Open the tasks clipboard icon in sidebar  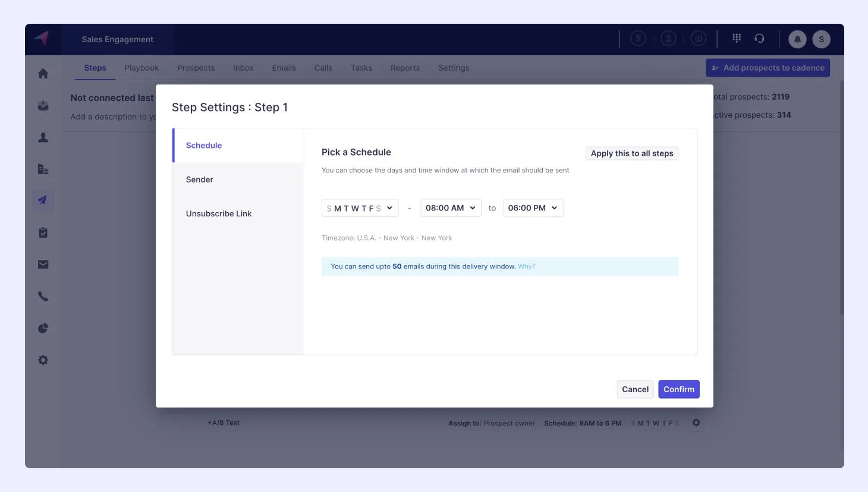tap(43, 233)
